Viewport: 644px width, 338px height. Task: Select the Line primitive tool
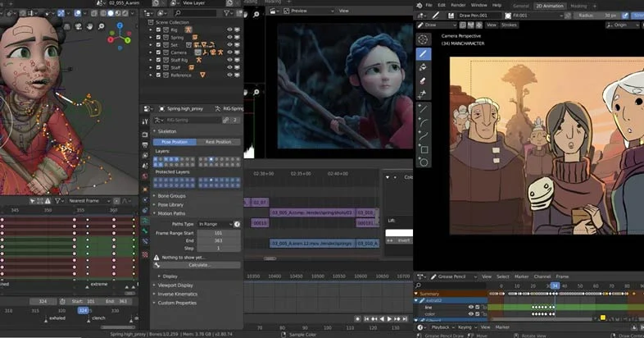tap(423, 109)
